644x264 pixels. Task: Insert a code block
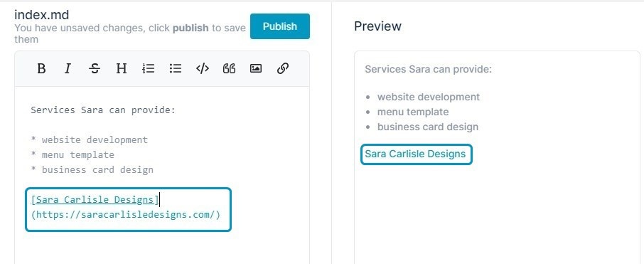[x=203, y=68]
